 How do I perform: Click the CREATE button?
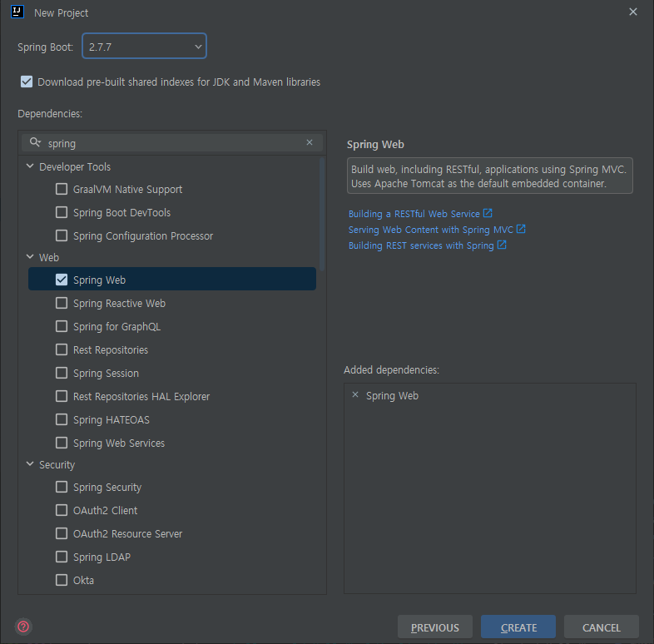[x=518, y=627]
